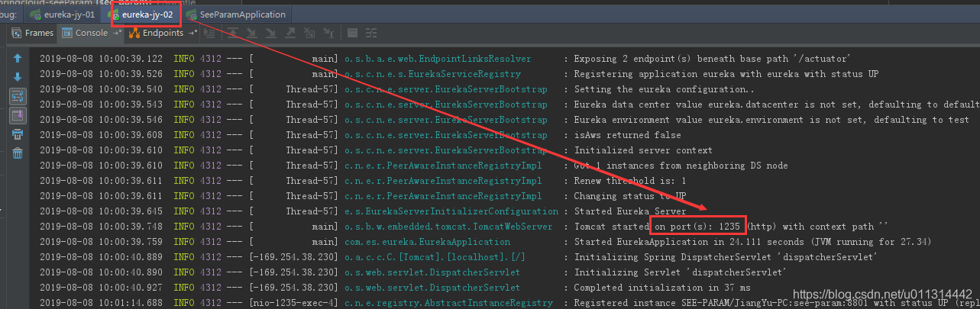Click 'Eureka data center value' log message

click(x=776, y=105)
